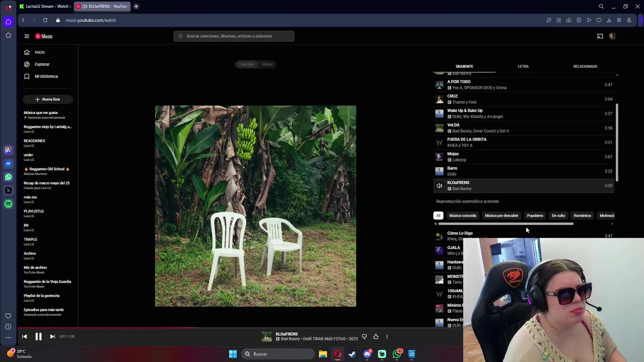Click the address bar URL music.youtube.com/watch

tap(91, 20)
